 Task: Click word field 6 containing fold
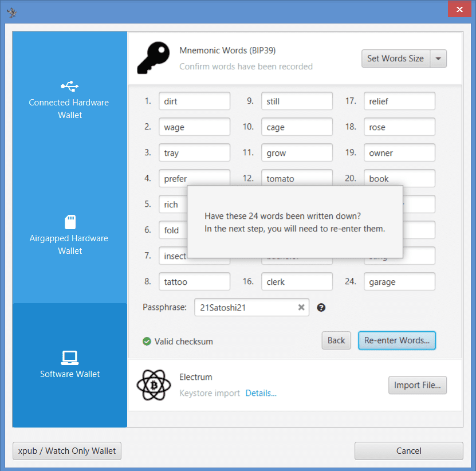tap(173, 230)
